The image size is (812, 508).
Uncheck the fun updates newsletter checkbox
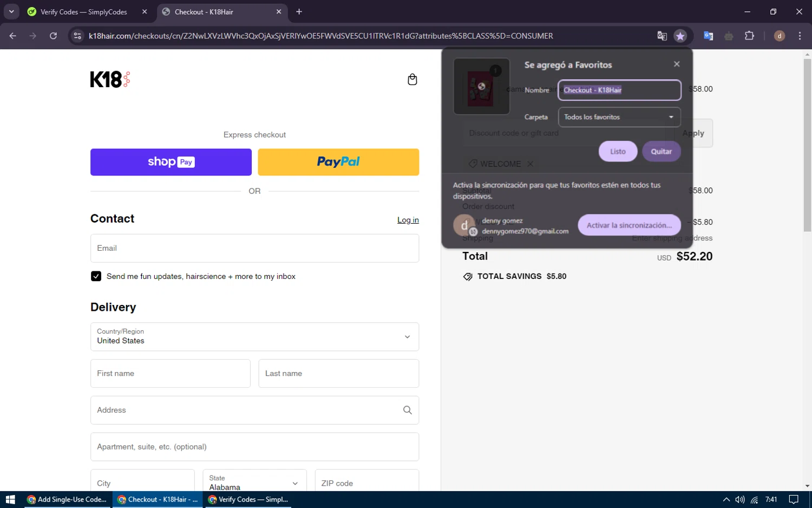pos(96,276)
